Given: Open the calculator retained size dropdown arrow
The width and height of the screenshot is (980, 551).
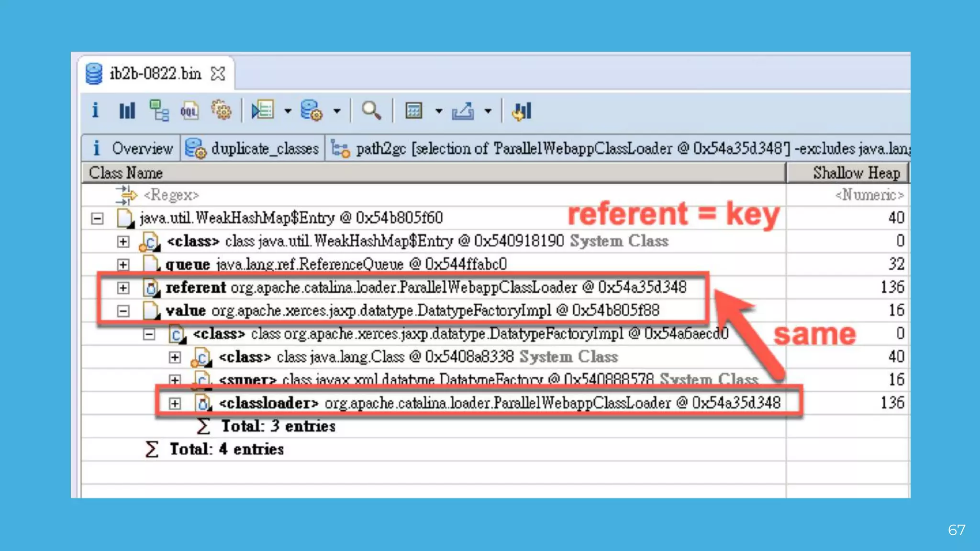Looking at the screenshot, I should click(438, 111).
